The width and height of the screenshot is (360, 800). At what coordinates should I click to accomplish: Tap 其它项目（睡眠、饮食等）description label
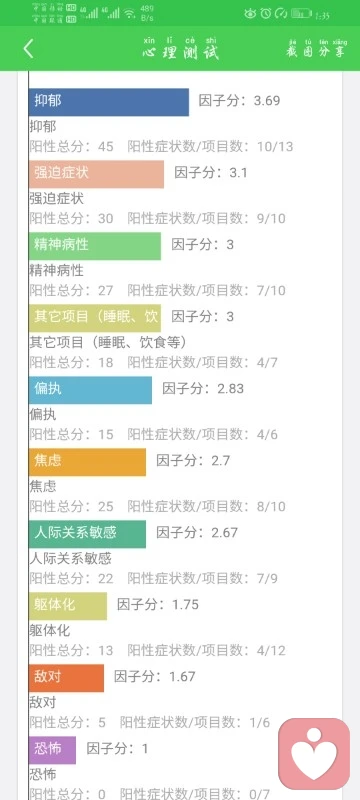tap(108, 342)
